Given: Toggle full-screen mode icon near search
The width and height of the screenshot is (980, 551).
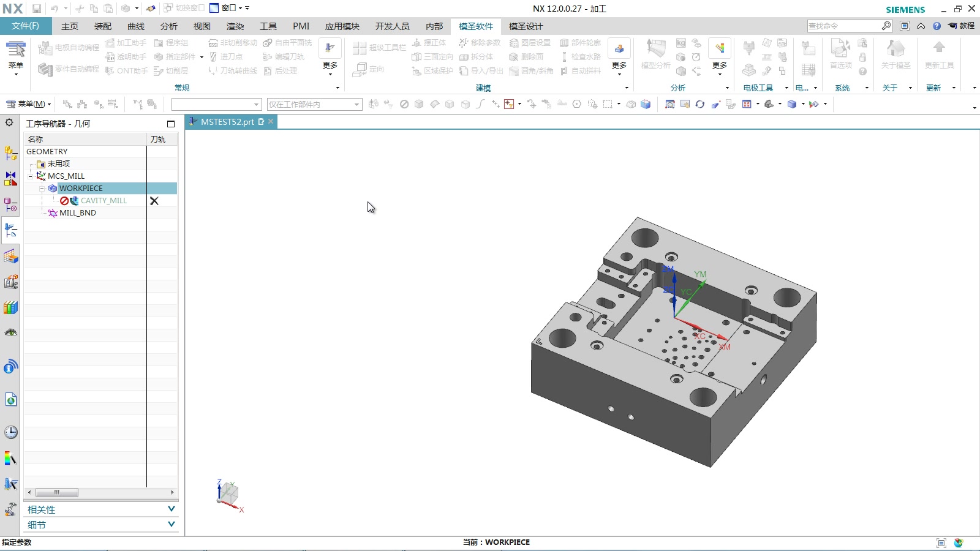Looking at the screenshot, I should [x=905, y=26].
